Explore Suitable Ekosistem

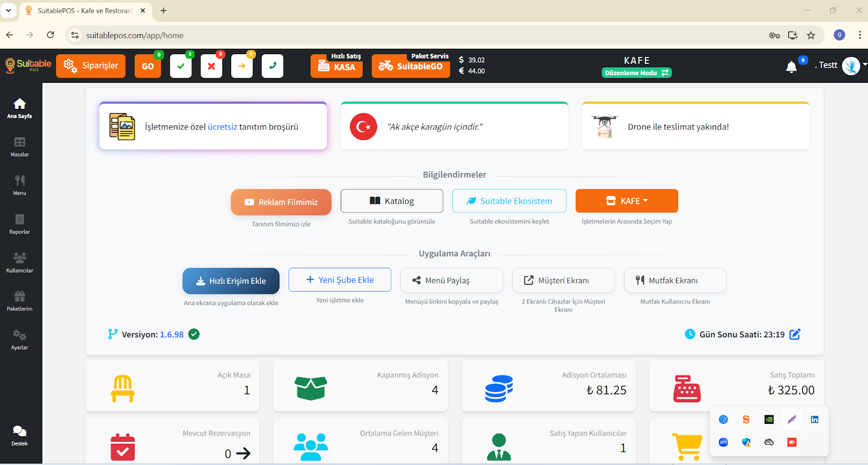(509, 201)
